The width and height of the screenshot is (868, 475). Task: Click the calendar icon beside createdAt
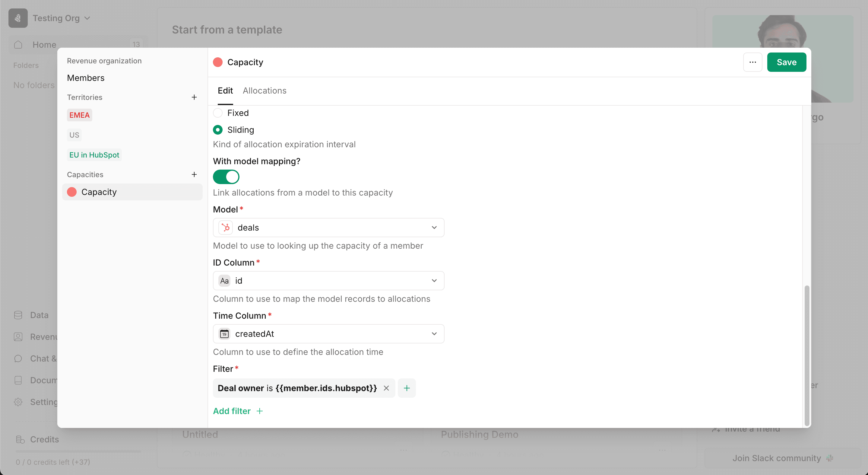[224, 334]
